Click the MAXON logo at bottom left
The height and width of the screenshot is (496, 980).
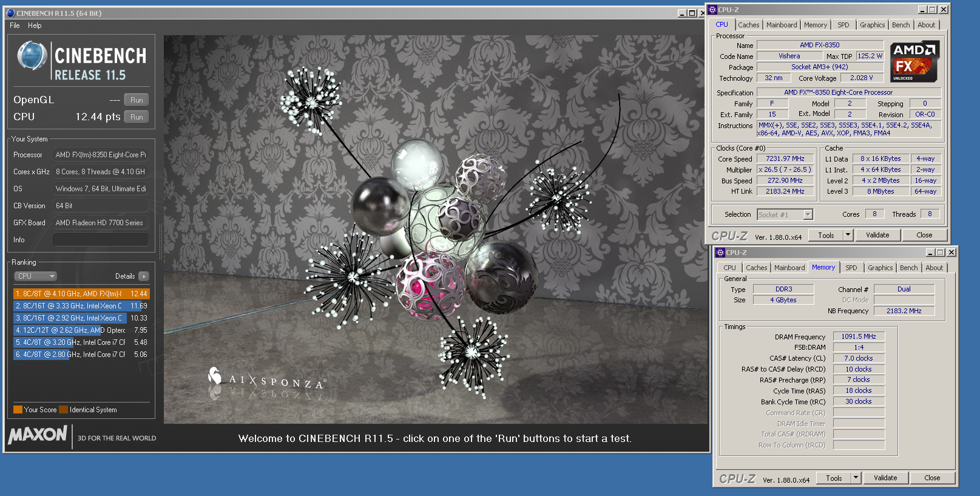[x=38, y=435]
